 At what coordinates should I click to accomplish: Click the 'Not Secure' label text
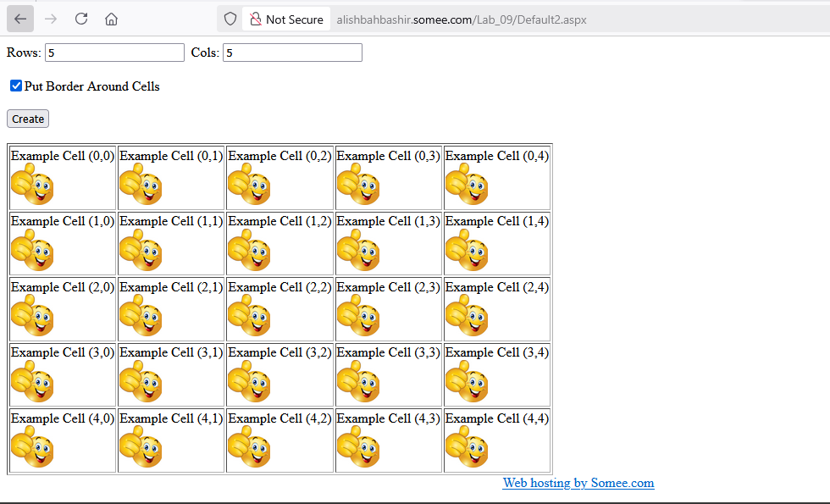pos(295,19)
